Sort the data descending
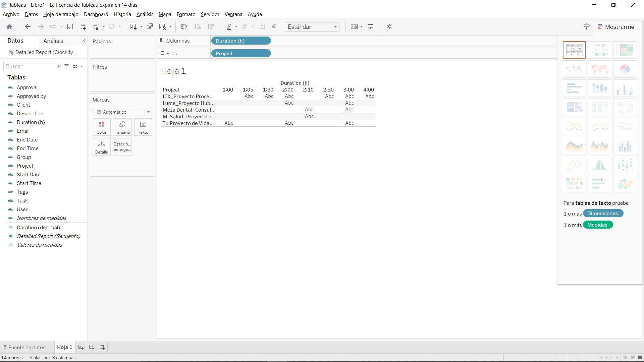Screen dimensions: 644x362 [x=211, y=26]
